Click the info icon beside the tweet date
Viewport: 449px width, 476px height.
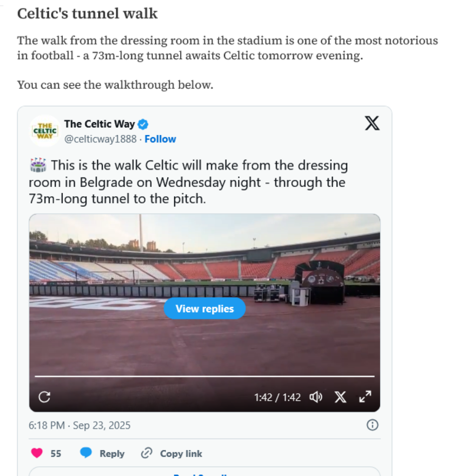click(372, 425)
